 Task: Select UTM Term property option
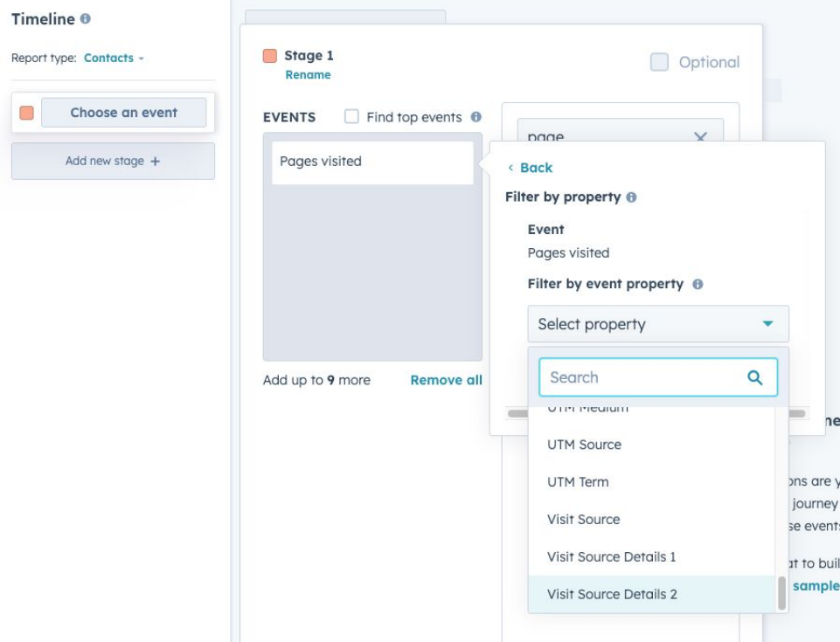[x=578, y=482]
